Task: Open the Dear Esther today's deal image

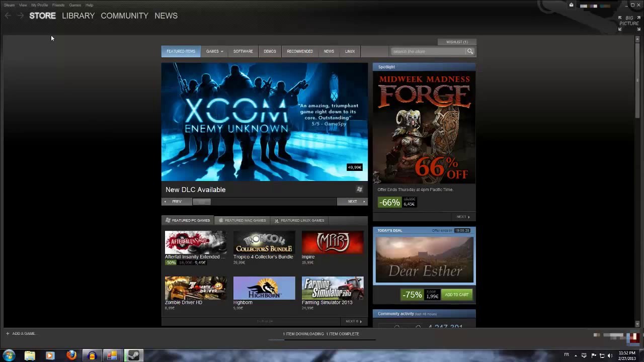Action: click(424, 260)
